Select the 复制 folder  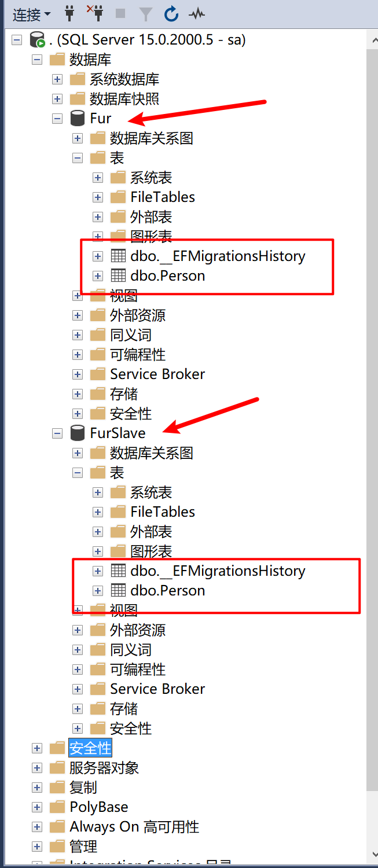coord(83,788)
